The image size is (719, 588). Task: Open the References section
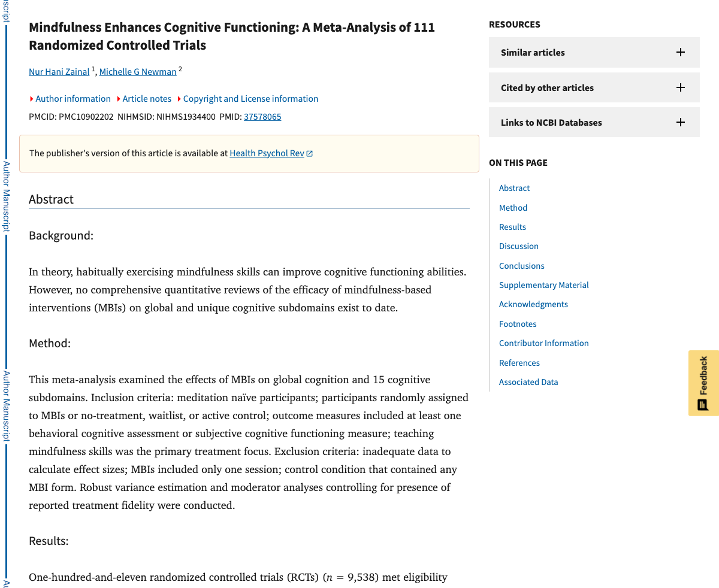[x=519, y=362]
